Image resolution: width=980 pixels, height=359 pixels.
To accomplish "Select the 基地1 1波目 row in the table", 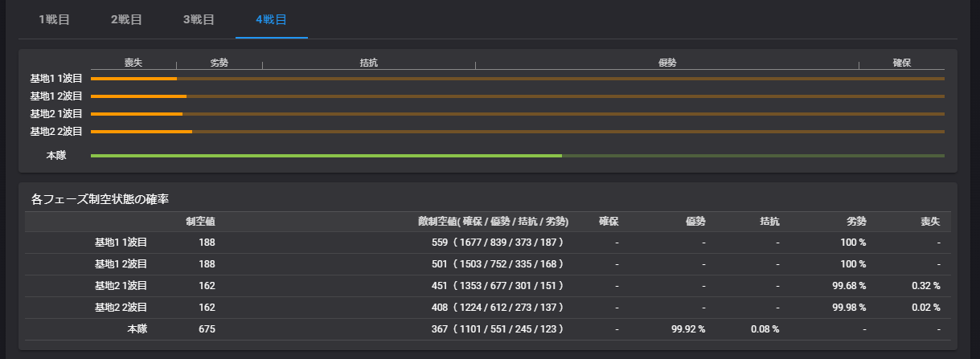I will click(121, 242).
